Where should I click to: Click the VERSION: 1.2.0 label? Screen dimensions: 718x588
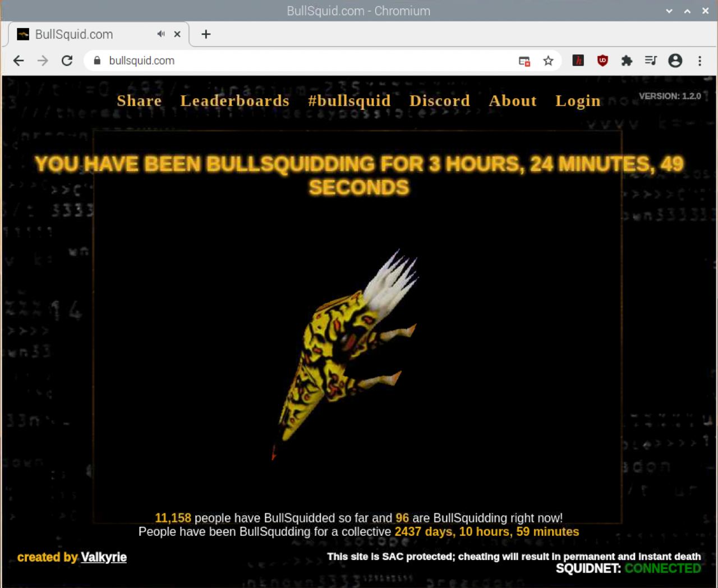click(670, 96)
